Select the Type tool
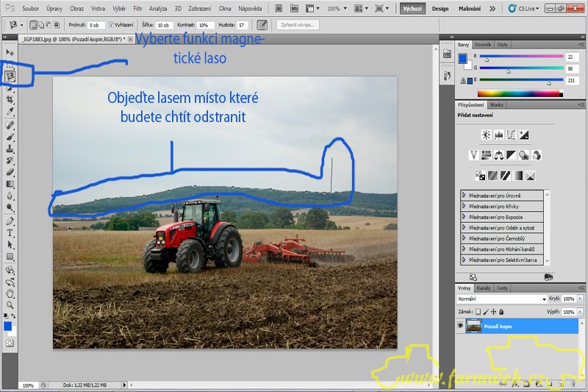 pyautogui.click(x=10, y=232)
